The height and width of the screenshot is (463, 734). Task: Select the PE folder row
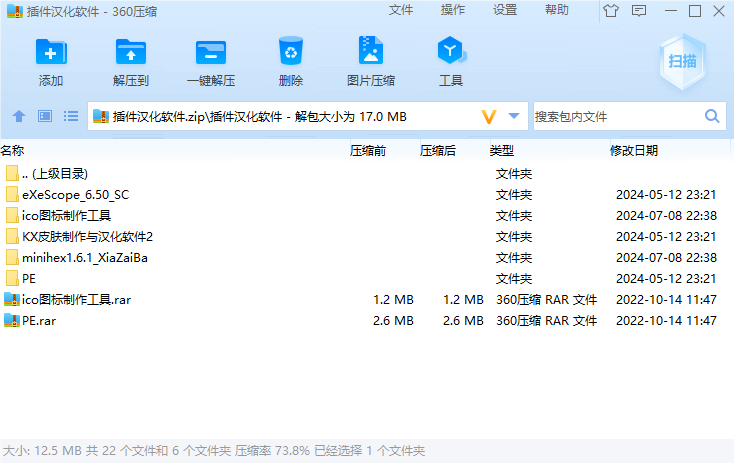point(365,279)
